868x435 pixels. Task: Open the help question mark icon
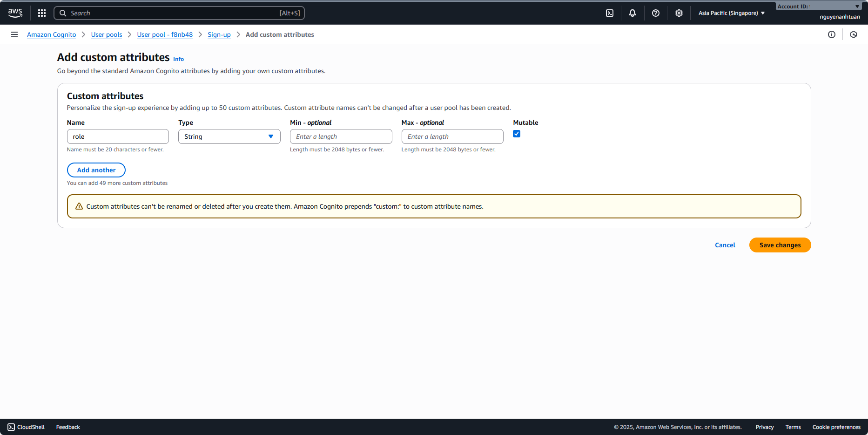[x=656, y=13]
